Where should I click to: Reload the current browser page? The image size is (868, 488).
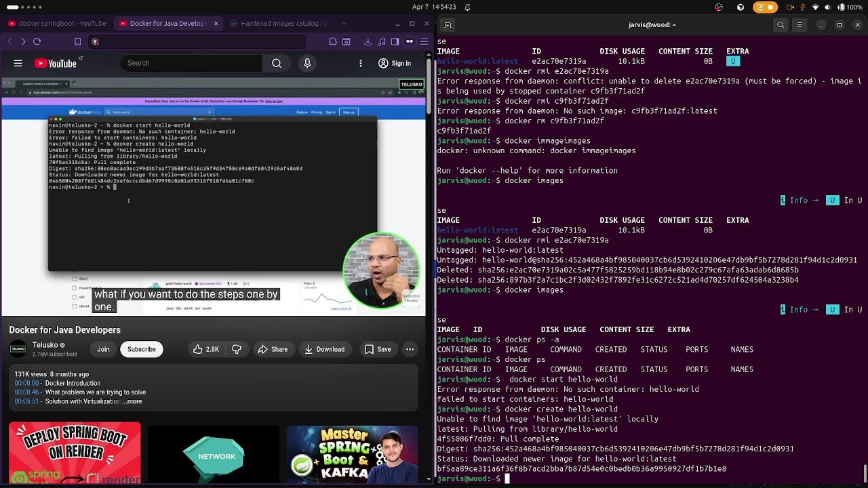click(37, 41)
